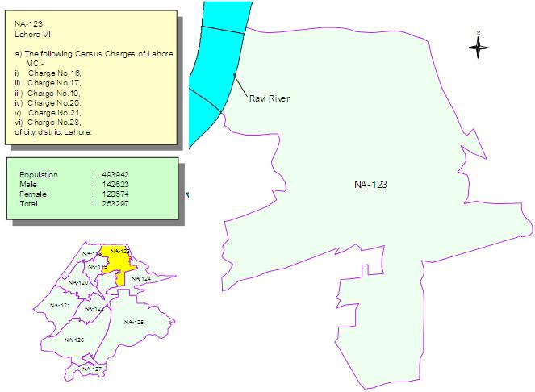The height and width of the screenshot is (392, 535).
Task: Click NA-124 in the inset map
Action: click(141, 279)
